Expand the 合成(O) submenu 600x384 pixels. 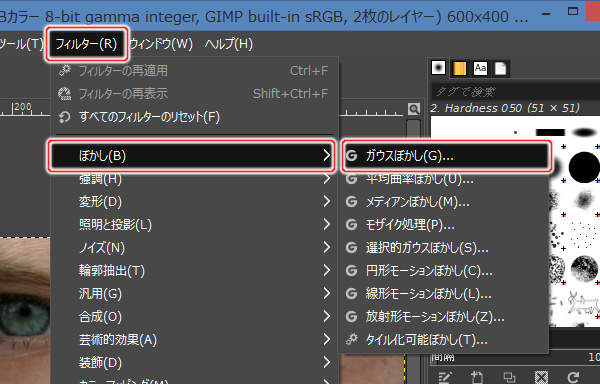click(x=195, y=317)
